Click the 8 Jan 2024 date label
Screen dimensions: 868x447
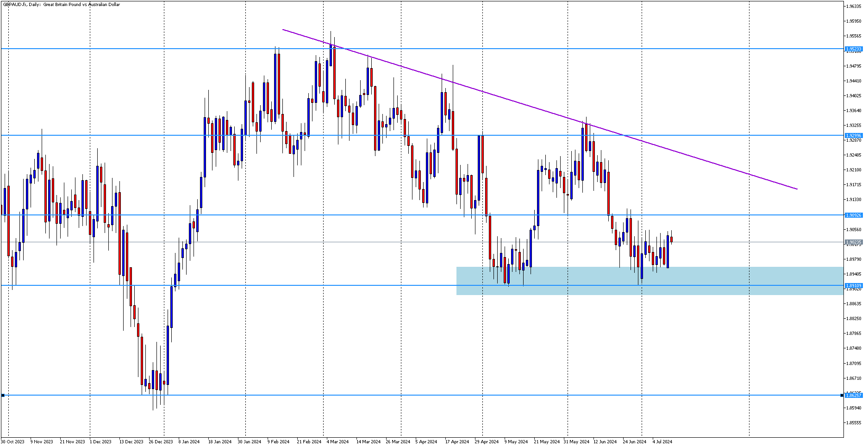click(x=189, y=442)
